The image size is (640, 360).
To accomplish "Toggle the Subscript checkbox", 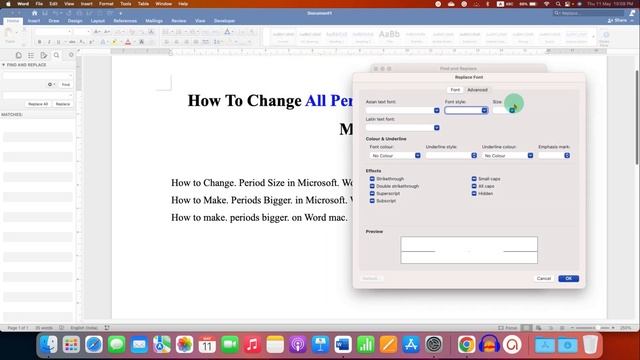I will (372, 201).
